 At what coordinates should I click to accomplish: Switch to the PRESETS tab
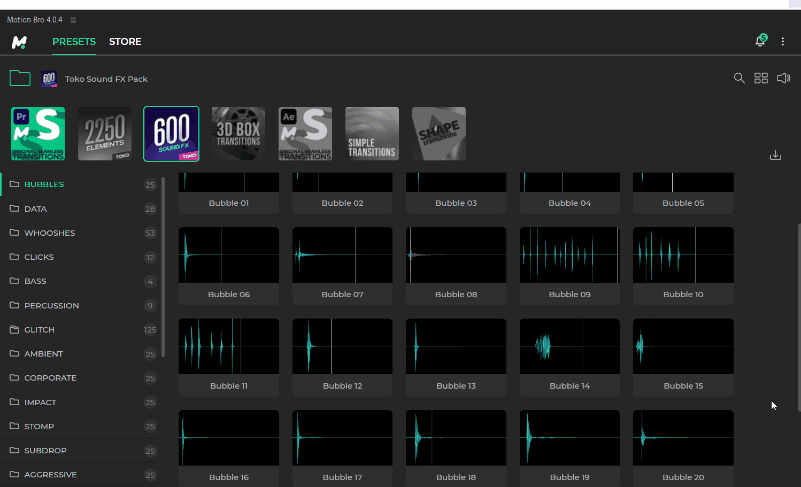pos(74,42)
